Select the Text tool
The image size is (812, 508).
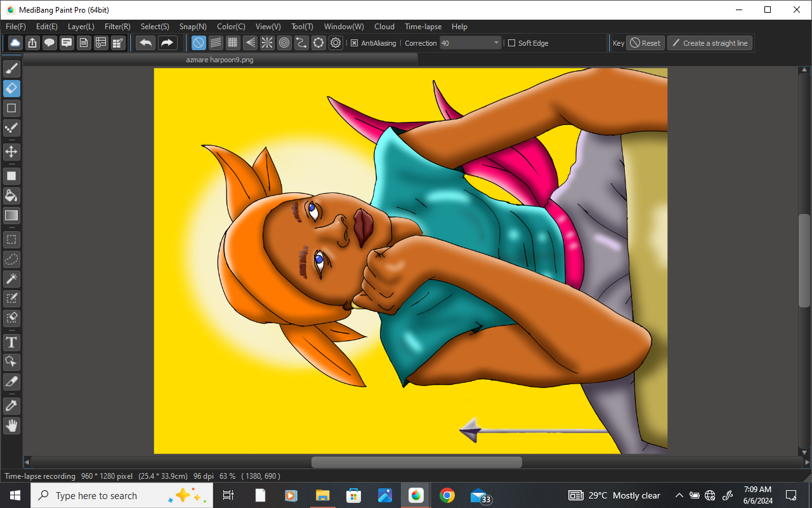click(11, 342)
